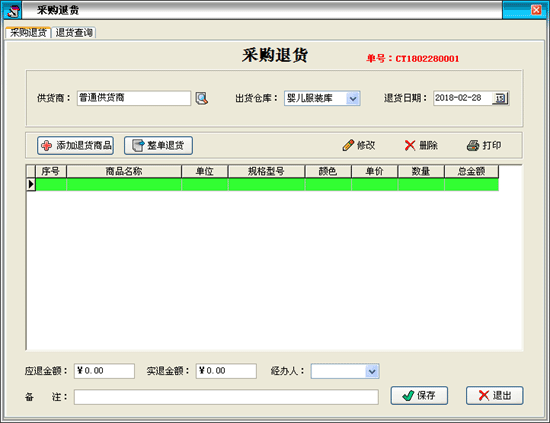The image size is (550, 423).
Task: Save the return order with 保存
Action: [x=419, y=396]
